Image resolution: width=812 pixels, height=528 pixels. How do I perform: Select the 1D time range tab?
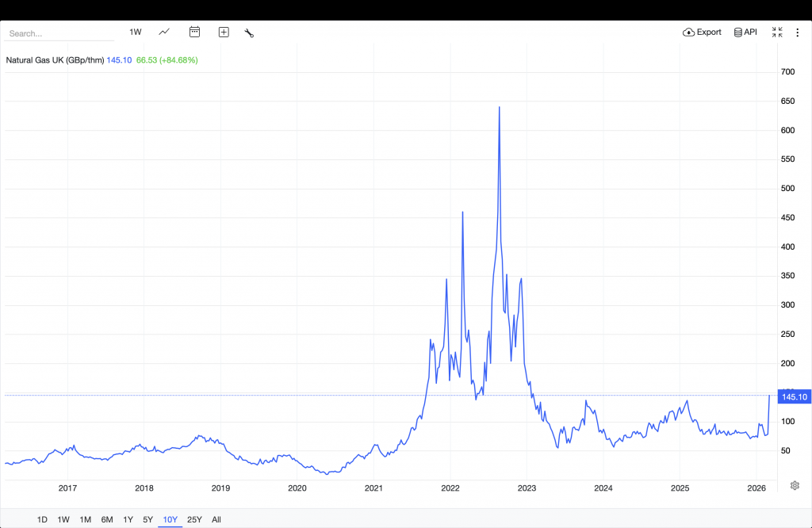point(42,519)
